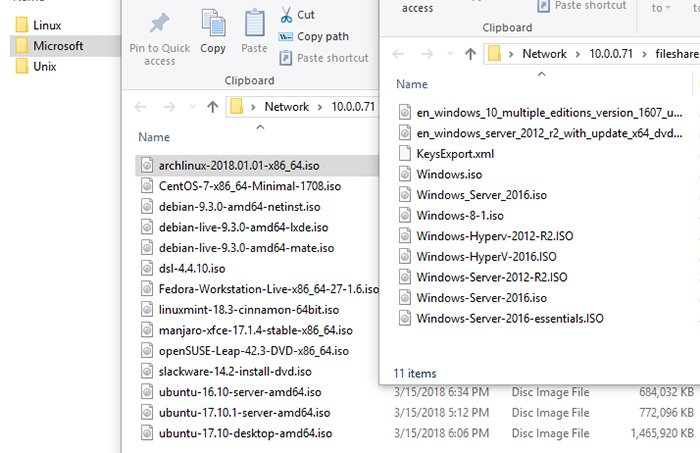Go back in the front window
700x453 pixels.
point(399,54)
